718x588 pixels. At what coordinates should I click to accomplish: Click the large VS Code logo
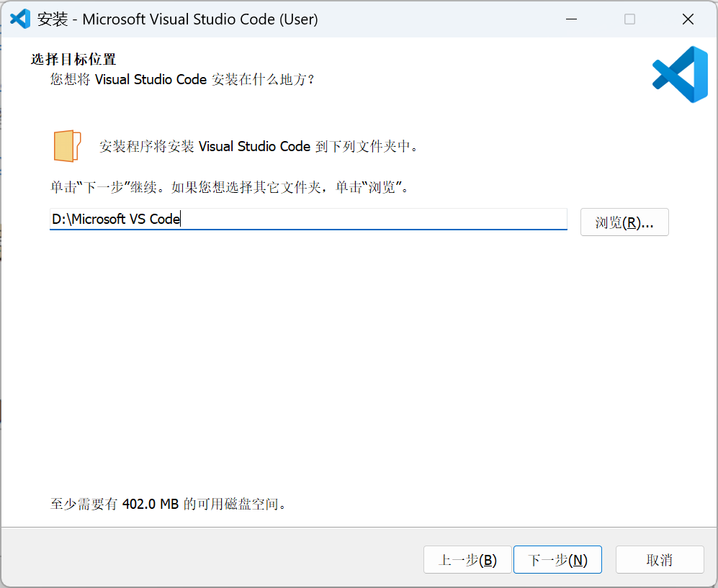(681, 74)
